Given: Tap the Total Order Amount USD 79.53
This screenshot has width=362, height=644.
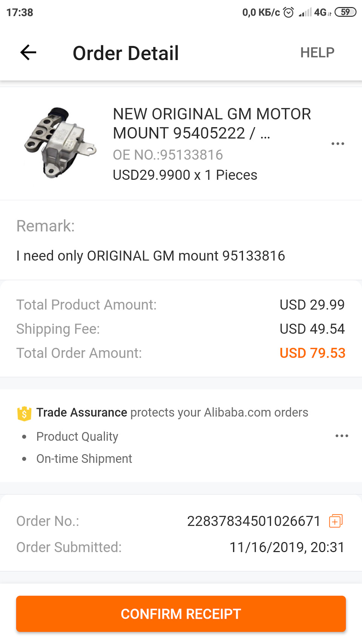Looking at the screenshot, I should [312, 353].
